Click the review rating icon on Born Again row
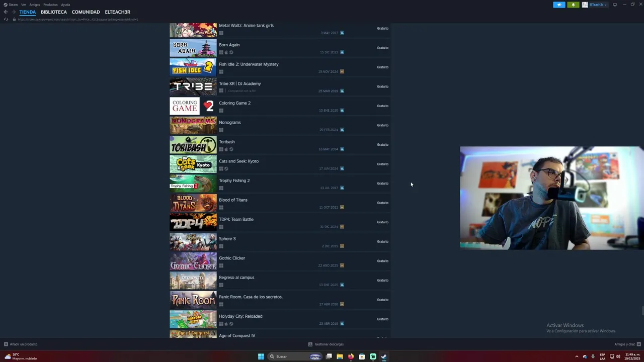Screen dimensions: 644x362 click(342, 52)
